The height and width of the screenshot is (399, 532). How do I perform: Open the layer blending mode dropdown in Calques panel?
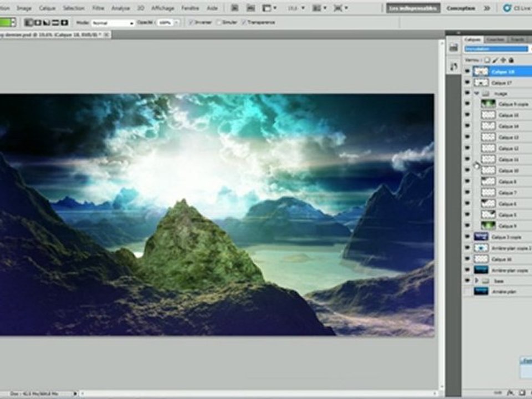(497, 49)
